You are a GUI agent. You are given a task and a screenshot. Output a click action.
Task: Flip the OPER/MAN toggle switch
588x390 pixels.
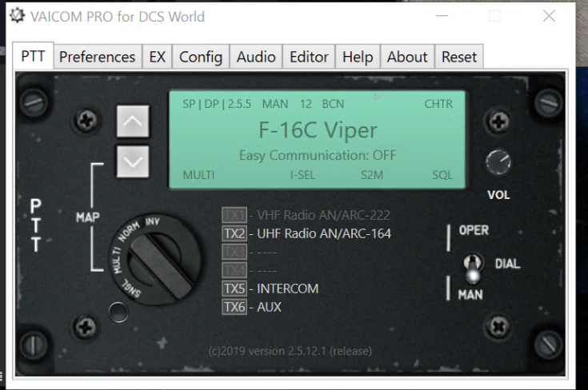coord(473,268)
